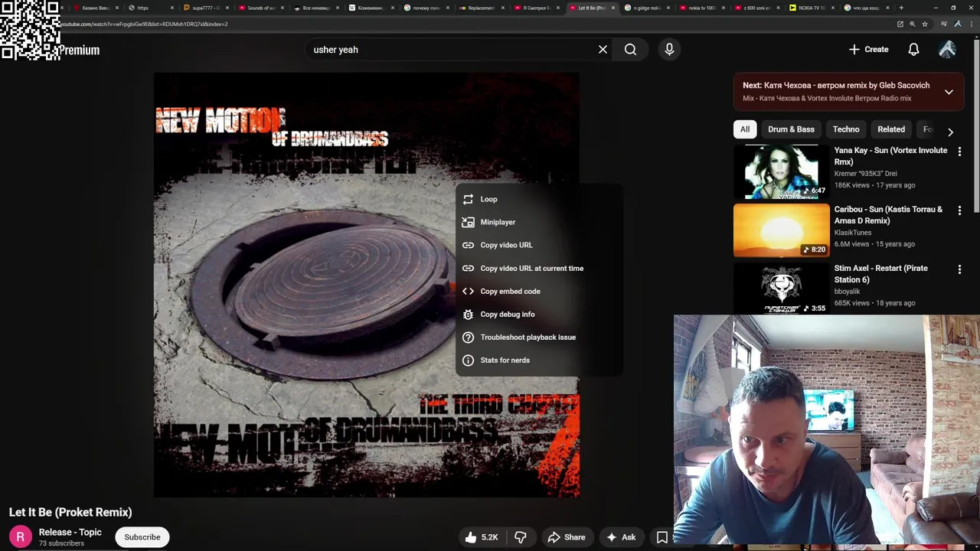Close the Let It Be browser tab
Screen dimensions: 980x551
coord(613,8)
